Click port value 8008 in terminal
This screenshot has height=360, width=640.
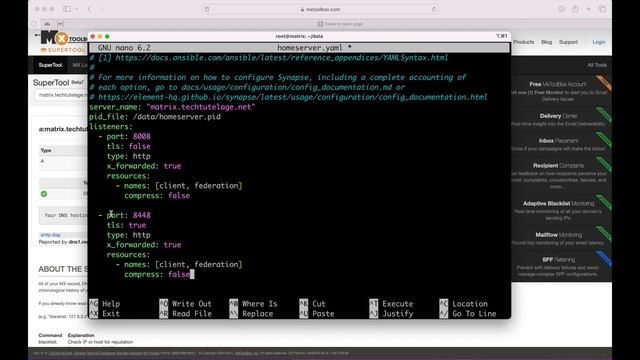[x=142, y=136]
